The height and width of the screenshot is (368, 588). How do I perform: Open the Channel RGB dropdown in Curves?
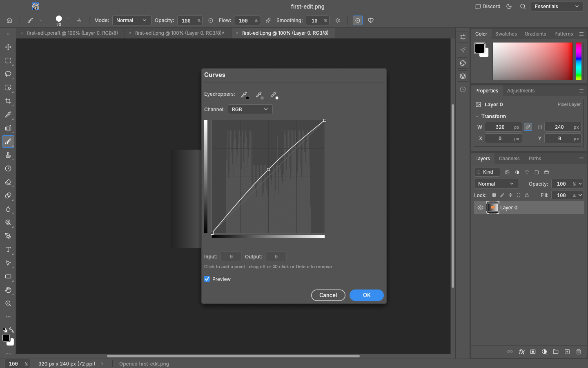click(250, 109)
